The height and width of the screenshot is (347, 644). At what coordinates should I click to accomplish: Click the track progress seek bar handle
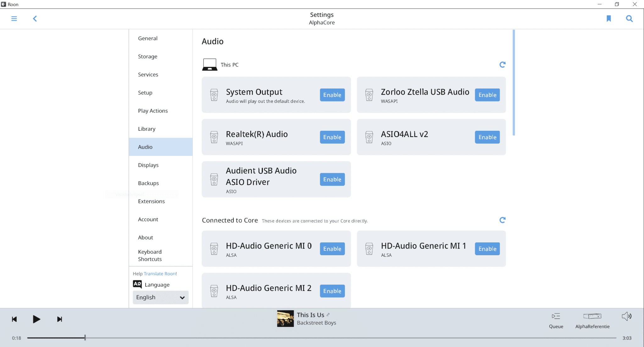[85, 338]
